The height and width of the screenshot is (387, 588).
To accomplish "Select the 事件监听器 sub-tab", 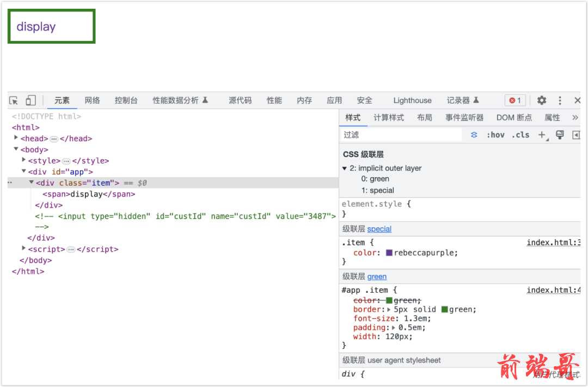I will click(464, 118).
